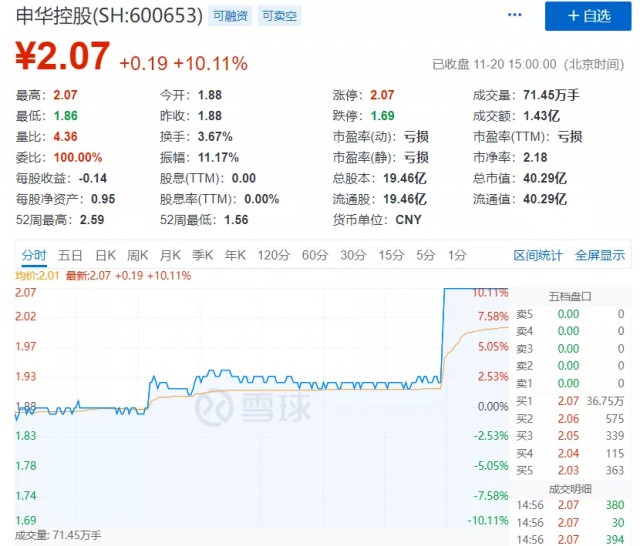Click the 可融资 tag
Image resolution: width=640 pixels, height=546 pixels.
(x=230, y=16)
